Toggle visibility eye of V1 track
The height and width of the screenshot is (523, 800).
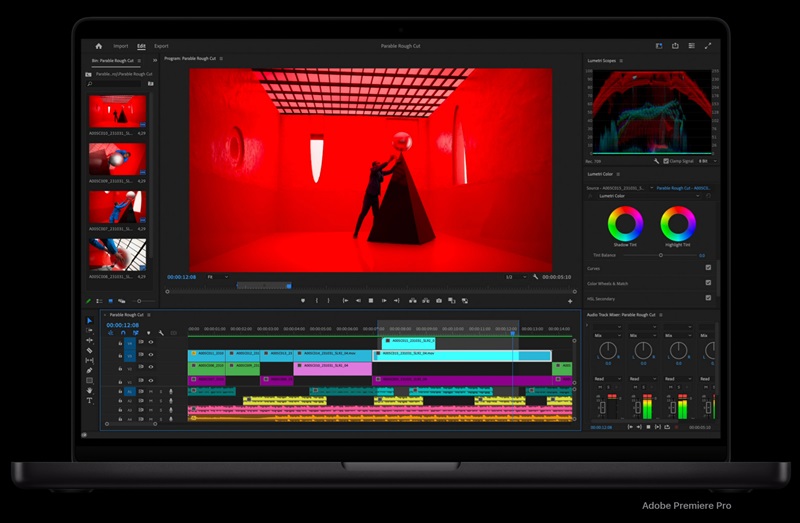[151, 381]
